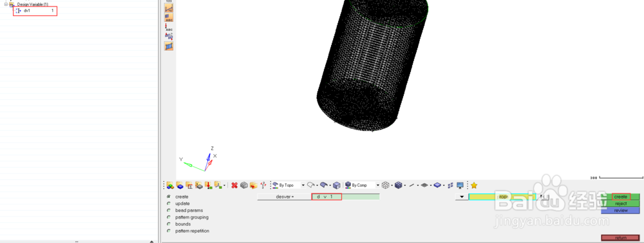Open the dropdown arrow beside green-square folder icon
The height and width of the screenshot is (243, 644).
click(224, 186)
